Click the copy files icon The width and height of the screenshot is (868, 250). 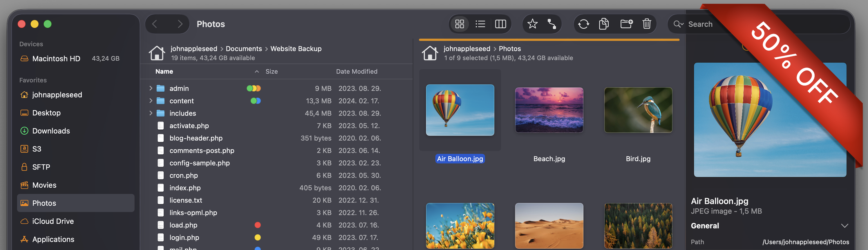click(x=603, y=24)
